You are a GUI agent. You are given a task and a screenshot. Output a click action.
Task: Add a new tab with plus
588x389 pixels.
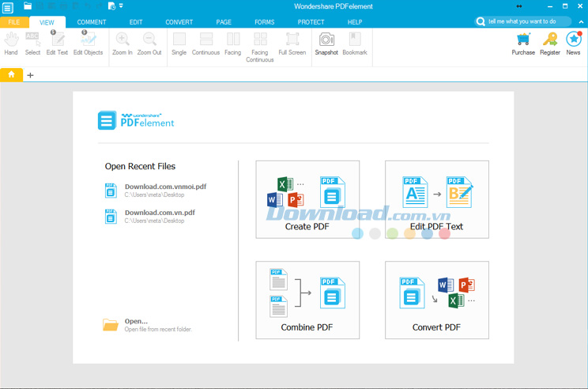point(30,75)
